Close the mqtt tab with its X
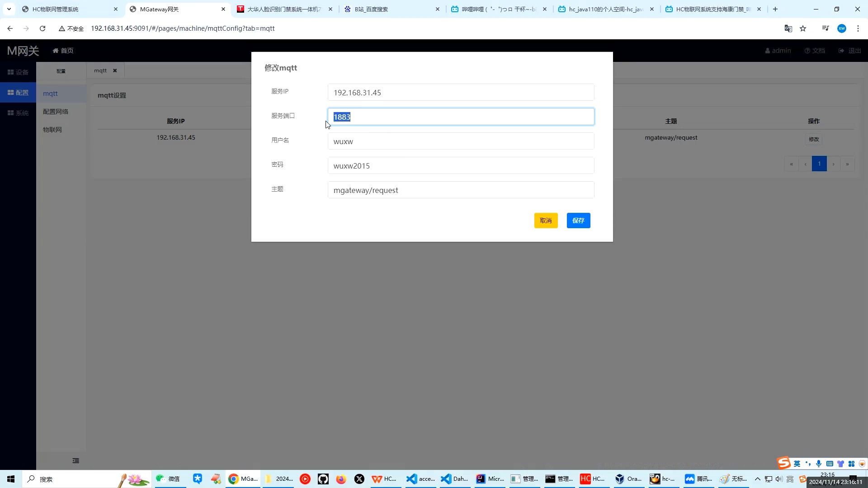 pyautogui.click(x=115, y=70)
